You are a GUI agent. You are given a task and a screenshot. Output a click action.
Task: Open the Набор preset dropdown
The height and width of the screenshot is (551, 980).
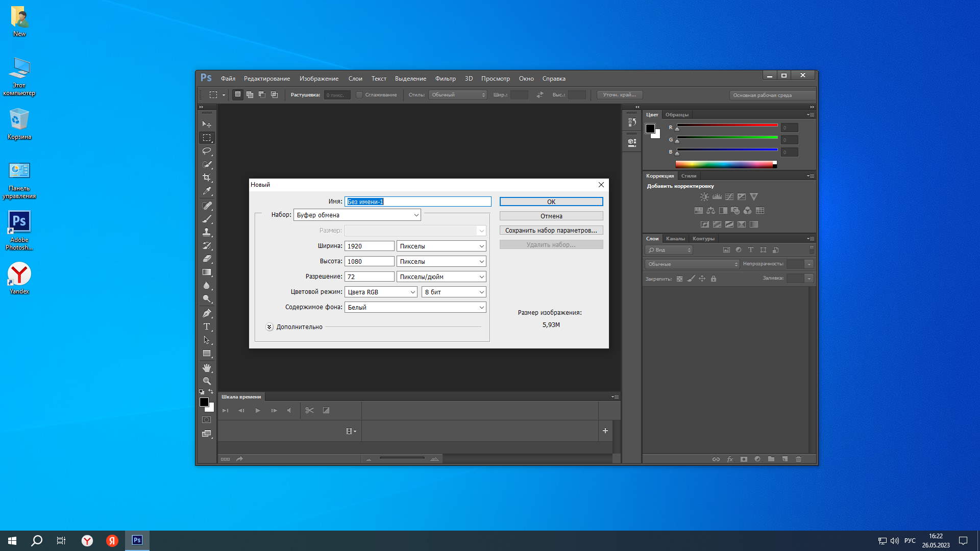point(357,215)
